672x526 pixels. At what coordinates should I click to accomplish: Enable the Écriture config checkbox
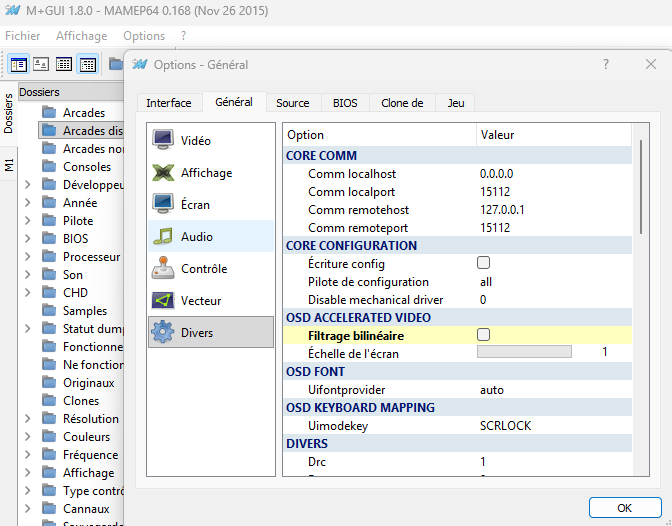484,263
